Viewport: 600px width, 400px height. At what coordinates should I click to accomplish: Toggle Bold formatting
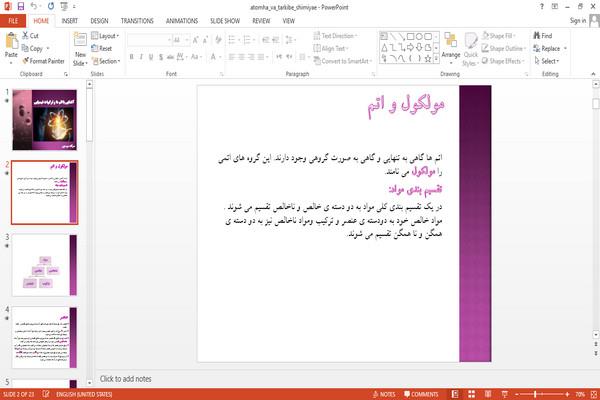132,57
